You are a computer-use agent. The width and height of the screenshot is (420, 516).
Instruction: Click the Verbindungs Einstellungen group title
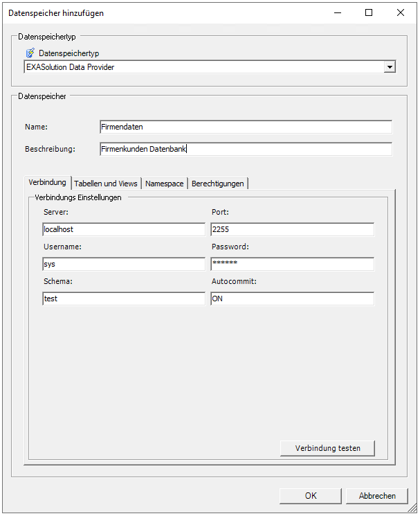tap(78, 197)
